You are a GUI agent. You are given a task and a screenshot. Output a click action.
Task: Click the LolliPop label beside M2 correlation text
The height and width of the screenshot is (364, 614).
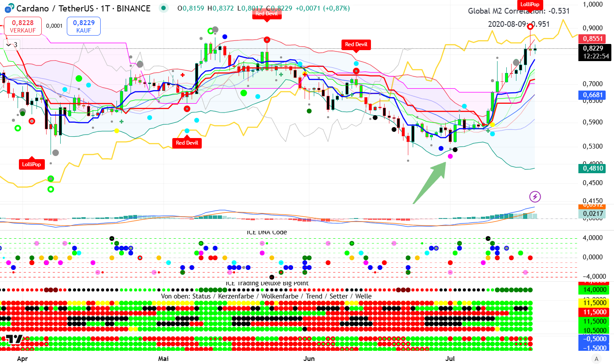[530, 4]
